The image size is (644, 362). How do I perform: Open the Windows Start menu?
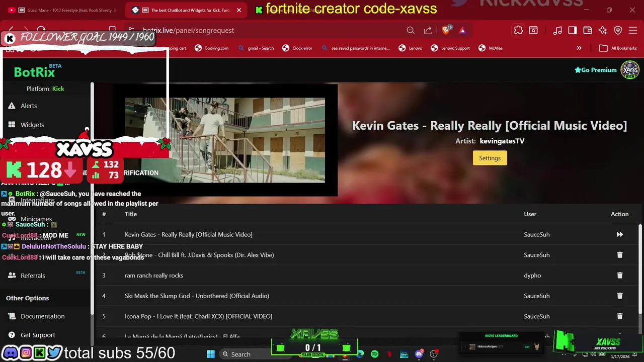[211, 354]
